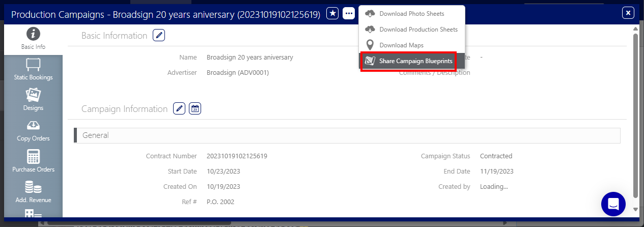This screenshot has width=644, height=227.
Task: Click the Basic Information heading
Action: point(114,36)
